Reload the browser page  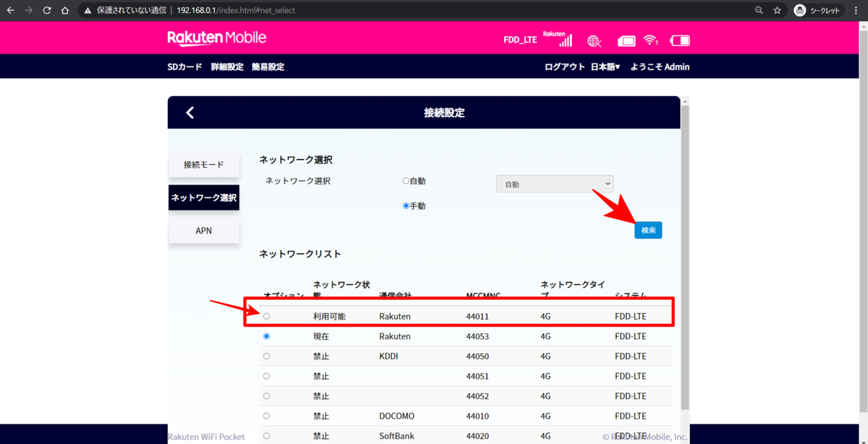coord(47,10)
